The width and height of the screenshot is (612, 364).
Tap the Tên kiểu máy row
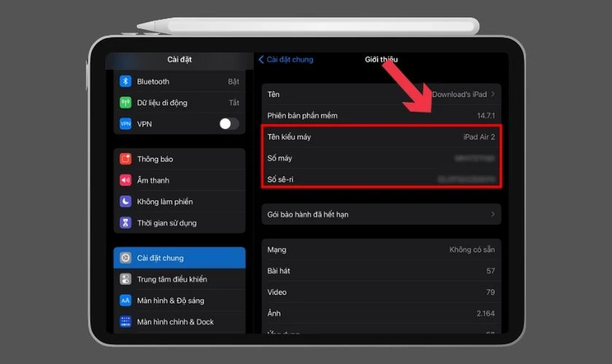[x=381, y=137]
